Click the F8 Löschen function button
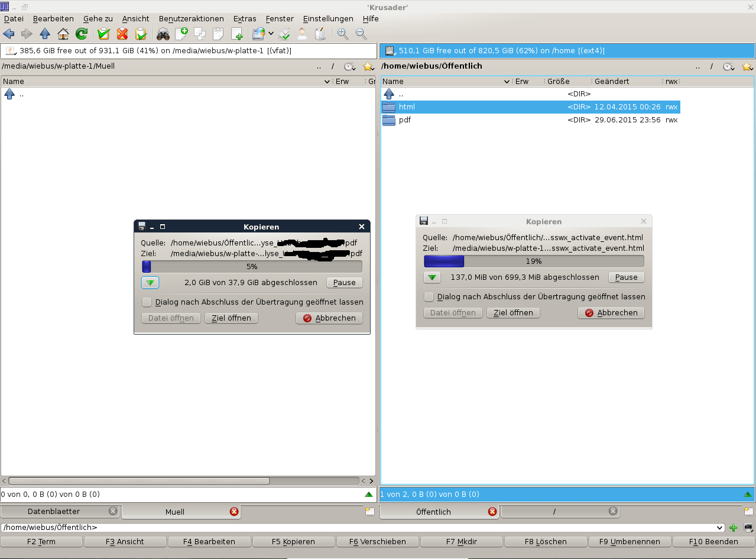756x559 pixels. (546, 541)
